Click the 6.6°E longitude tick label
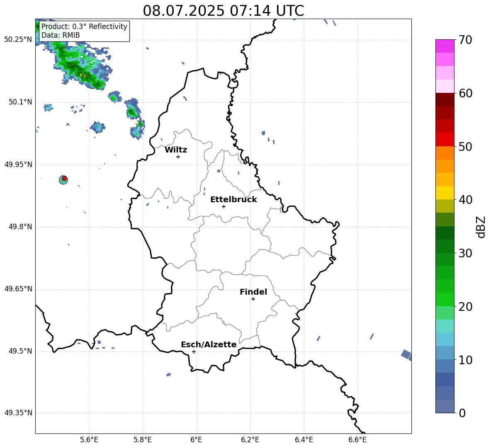The height and width of the screenshot is (448, 491). (357, 440)
